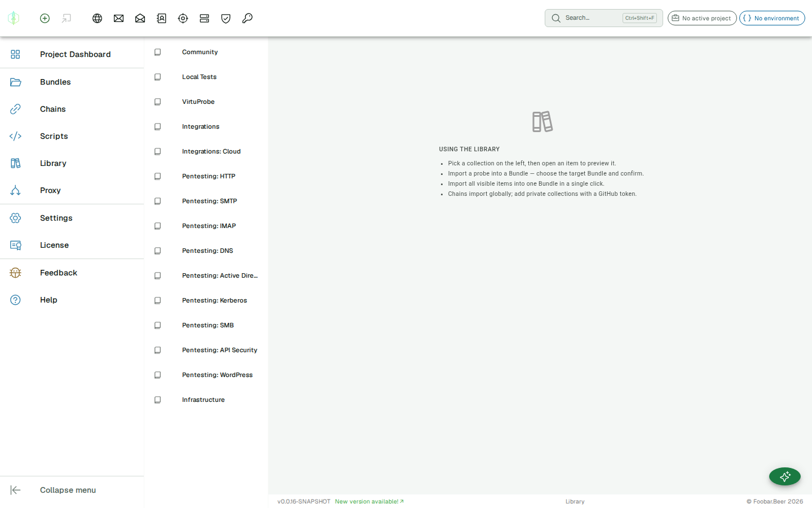Select the VirtuProbe collection
The width and height of the screenshot is (812, 508).
(206, 102)
